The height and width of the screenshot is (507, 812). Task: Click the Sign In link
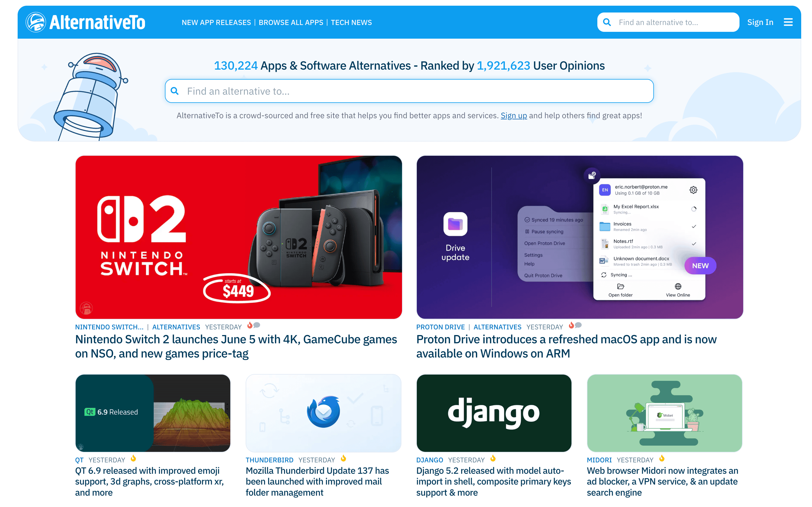click(760, 22)
